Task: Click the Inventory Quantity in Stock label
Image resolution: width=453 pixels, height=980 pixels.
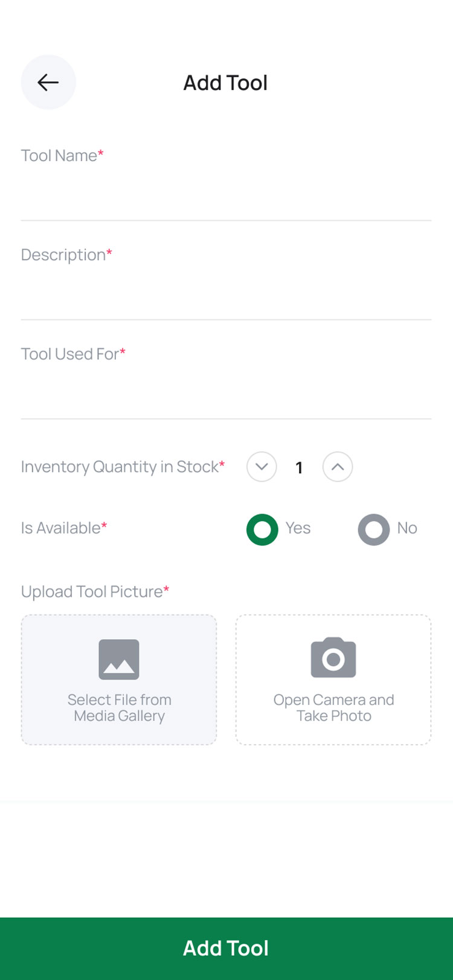Action: click(123, 466)
